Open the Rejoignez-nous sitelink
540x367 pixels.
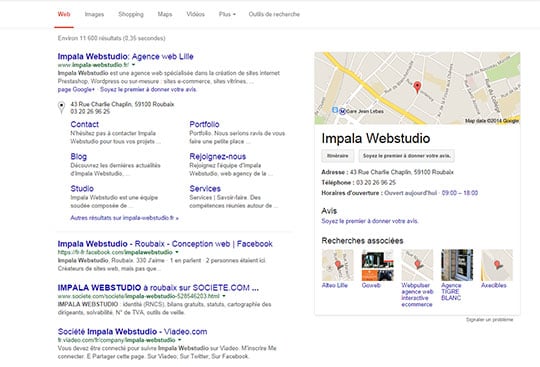218,157
